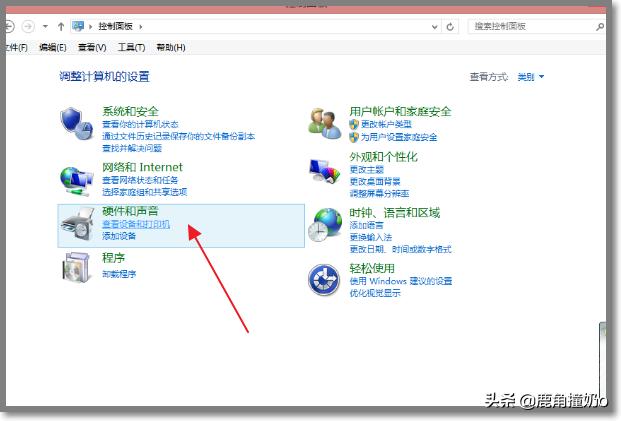The width and height of the screenshot is (621, 421).
Task: Refresh the control panel view
Action: pos(450,27)
